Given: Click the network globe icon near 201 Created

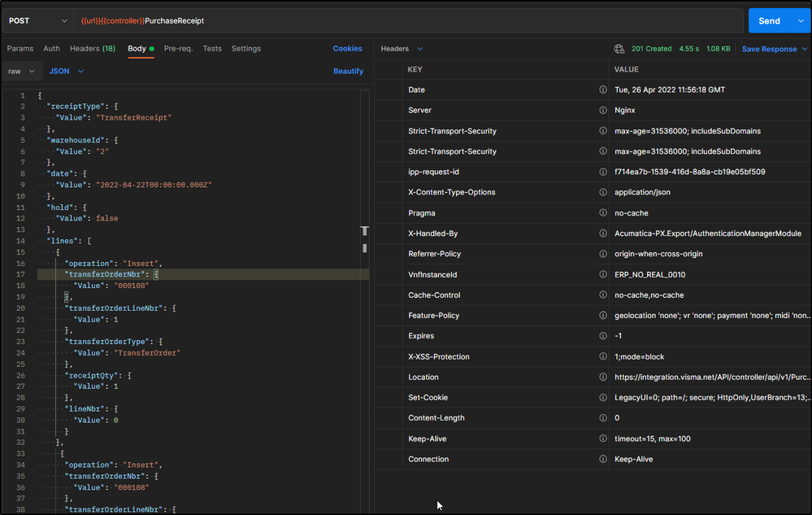Looking at the screenshot, I should coord(619,49).
